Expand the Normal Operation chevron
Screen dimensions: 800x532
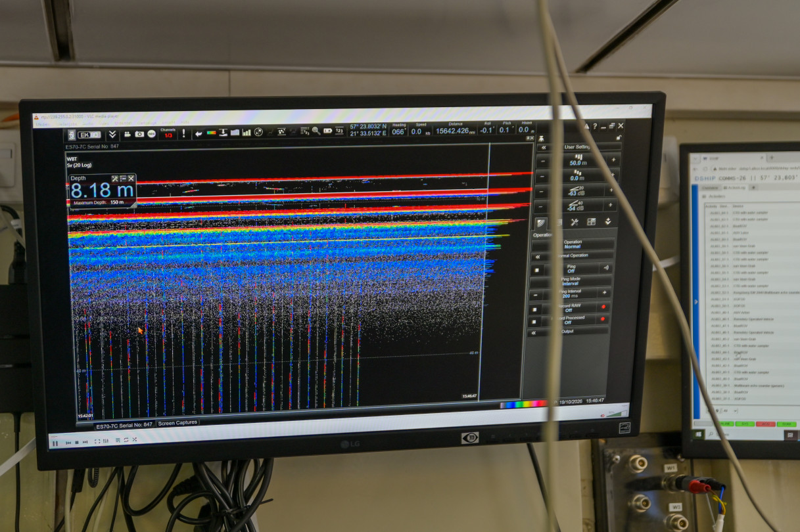(x=538, y=257)
